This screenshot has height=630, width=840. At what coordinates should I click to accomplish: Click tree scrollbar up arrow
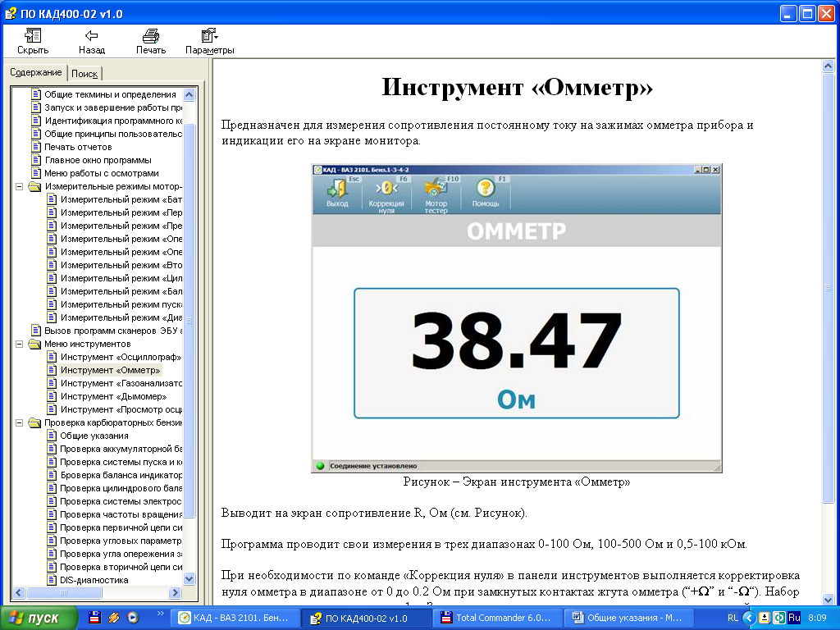pyautogui.click(x=189, y=95)
